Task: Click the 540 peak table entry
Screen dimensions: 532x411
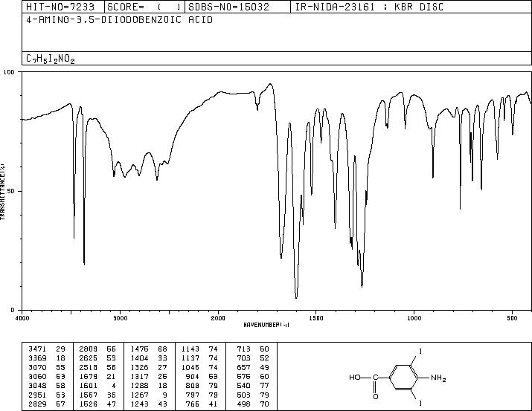Action: tap(253, 386)
